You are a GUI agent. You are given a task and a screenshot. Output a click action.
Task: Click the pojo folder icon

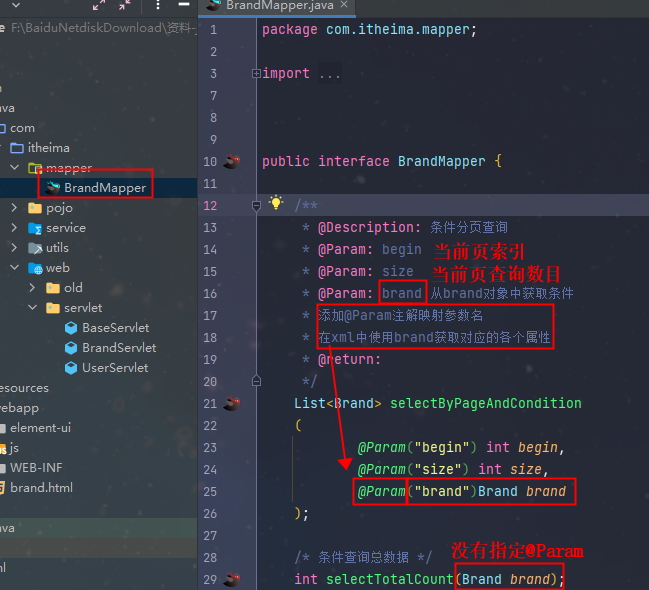pos(35,208)
